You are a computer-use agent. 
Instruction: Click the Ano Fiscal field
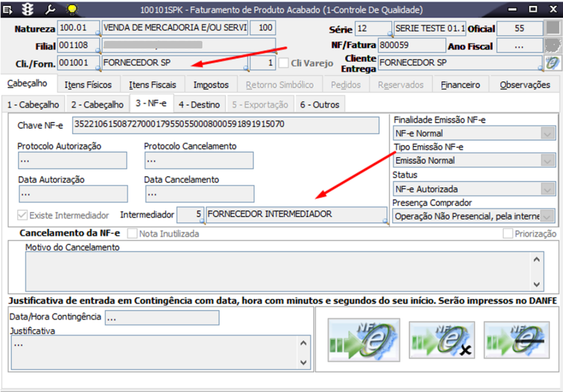(x=519, y=46)
